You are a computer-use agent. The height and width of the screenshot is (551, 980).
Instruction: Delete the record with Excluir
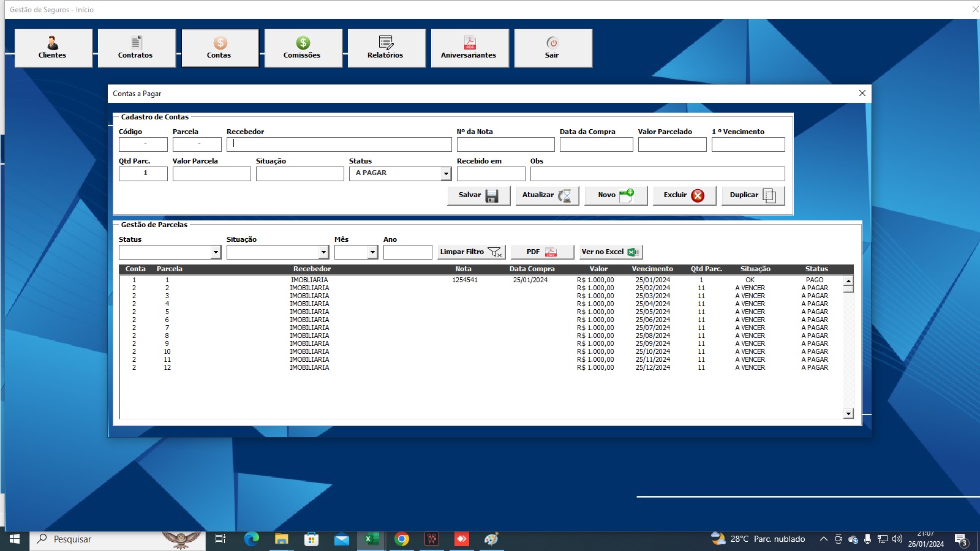point(685,195)
